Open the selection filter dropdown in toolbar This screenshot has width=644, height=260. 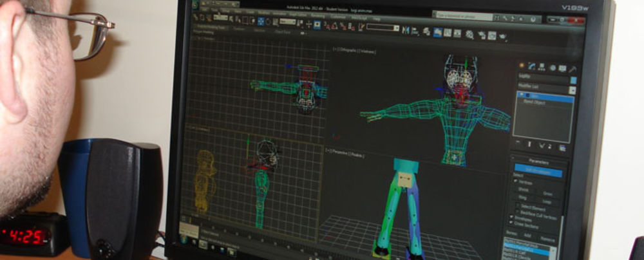[x=220, y=17]
